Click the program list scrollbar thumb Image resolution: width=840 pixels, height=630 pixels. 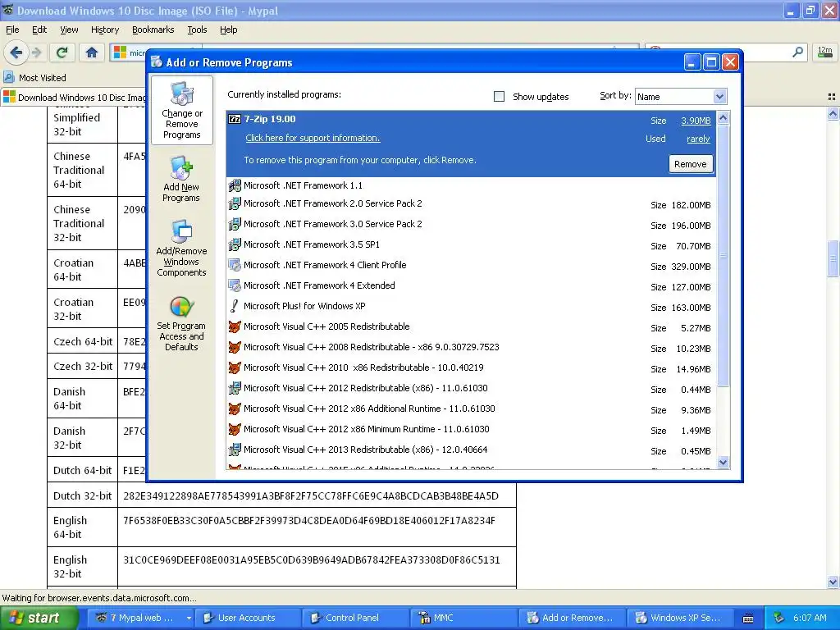(724, 256)
